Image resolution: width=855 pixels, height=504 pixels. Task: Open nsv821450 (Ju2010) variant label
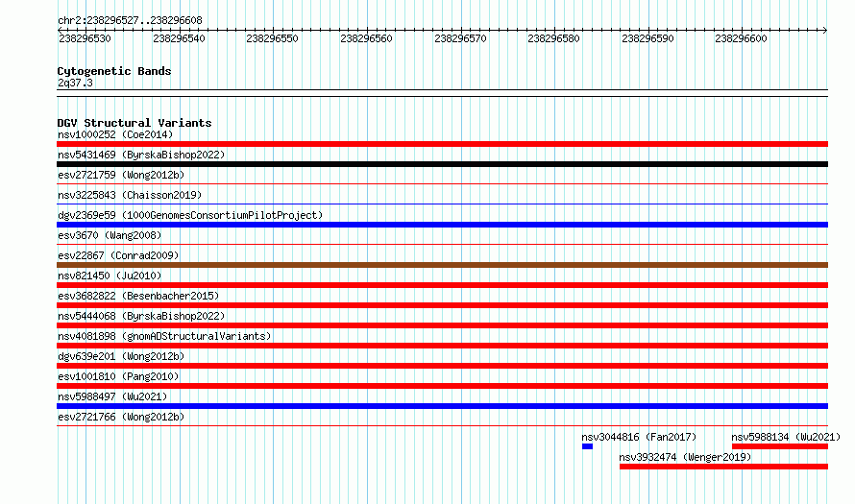(110, 276)
